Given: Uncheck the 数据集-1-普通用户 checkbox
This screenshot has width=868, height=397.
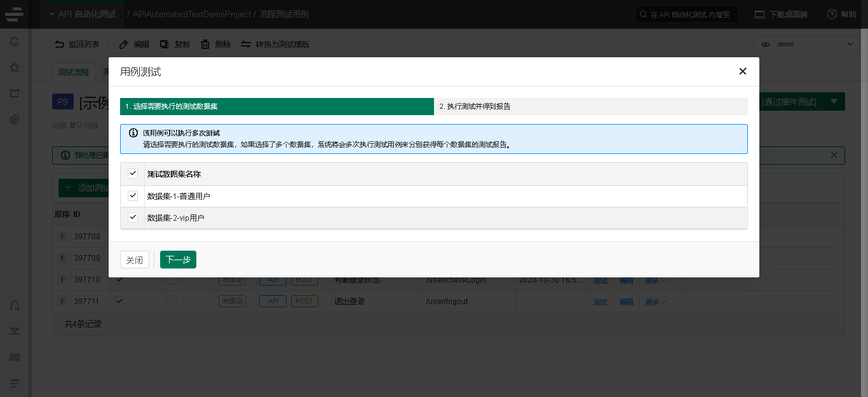Looking at the screenshot, I should (133, 196).
